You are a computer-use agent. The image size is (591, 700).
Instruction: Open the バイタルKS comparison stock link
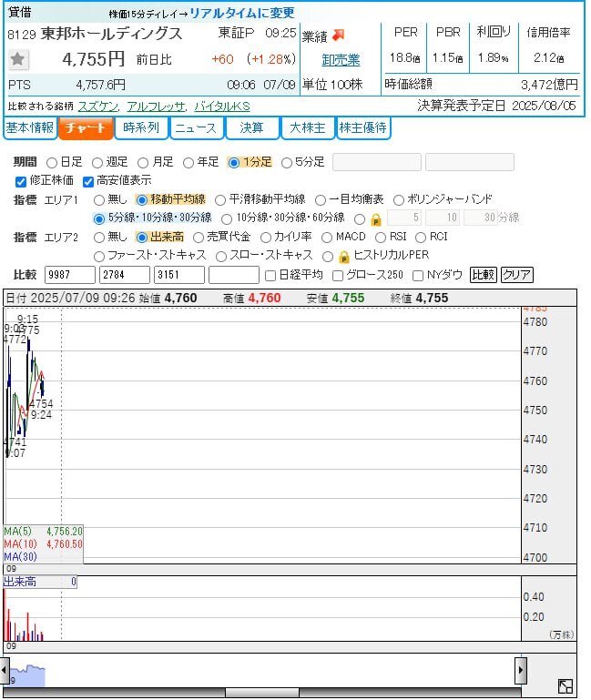coord(222,107)
